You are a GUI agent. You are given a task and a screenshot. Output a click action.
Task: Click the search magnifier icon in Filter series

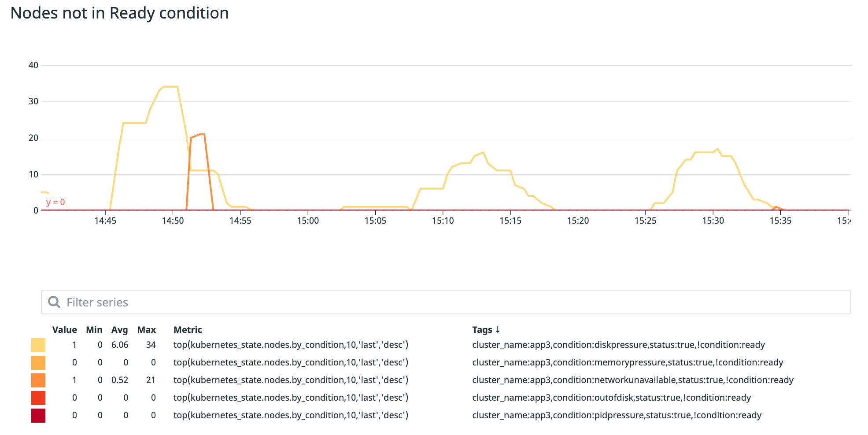55,302
